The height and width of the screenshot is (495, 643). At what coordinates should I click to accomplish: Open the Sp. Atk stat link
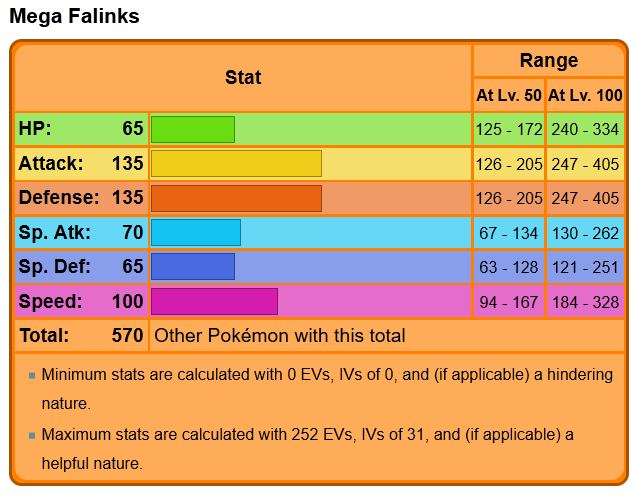click(x=54, y=232)
